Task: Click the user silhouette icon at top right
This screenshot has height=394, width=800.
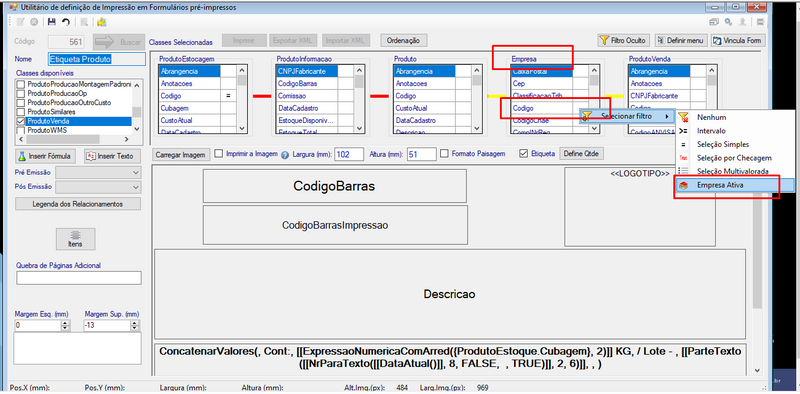Action: tap(743, 22)
